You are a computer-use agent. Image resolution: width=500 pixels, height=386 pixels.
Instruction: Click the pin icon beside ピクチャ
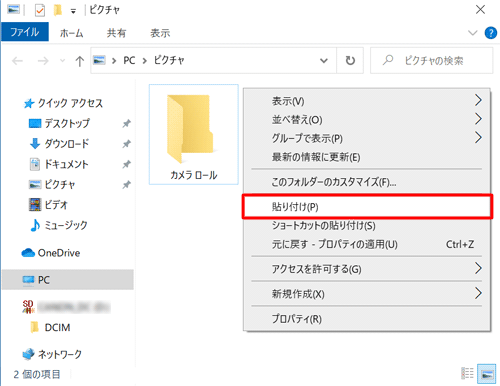click(x=126, y=185)
